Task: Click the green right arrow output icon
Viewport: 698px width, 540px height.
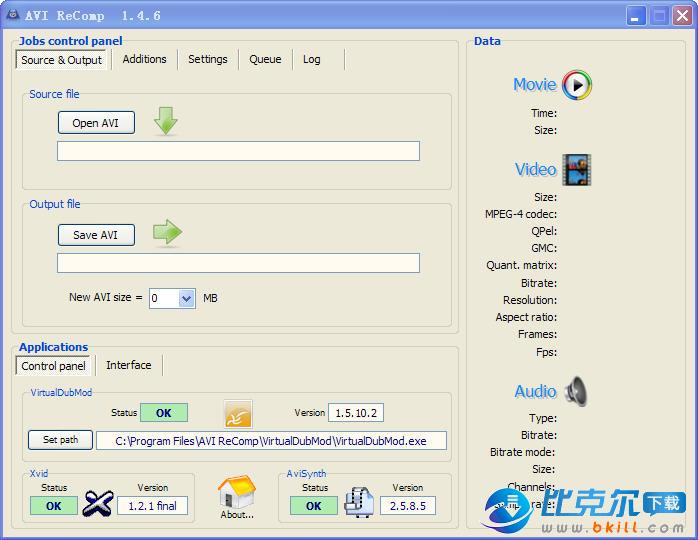Action: (167, 233)
